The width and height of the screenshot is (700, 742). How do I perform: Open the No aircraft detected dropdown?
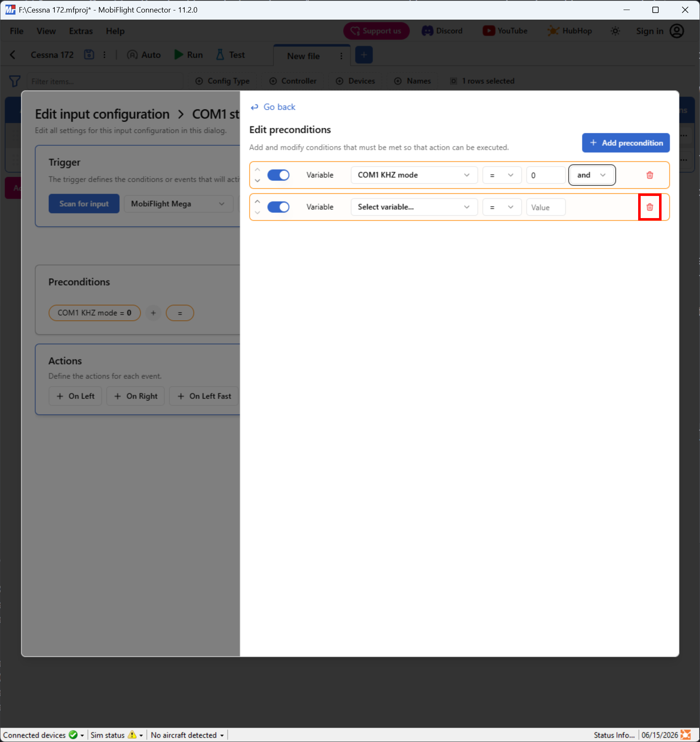click(187, 735)
